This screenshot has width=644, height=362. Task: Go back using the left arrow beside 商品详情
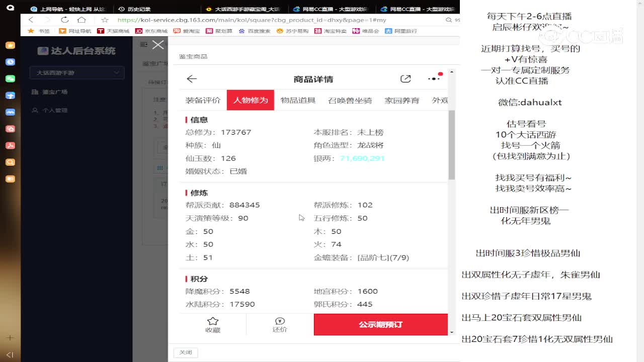pos(192,78)
